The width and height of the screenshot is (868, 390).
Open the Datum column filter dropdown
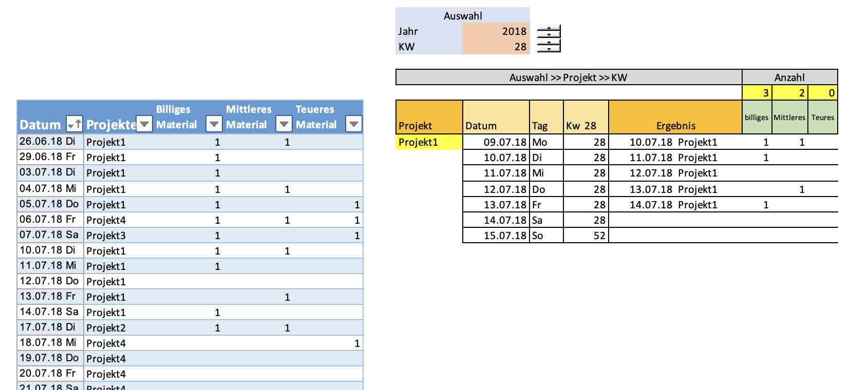pyautogui.click(x=74, y=124)
